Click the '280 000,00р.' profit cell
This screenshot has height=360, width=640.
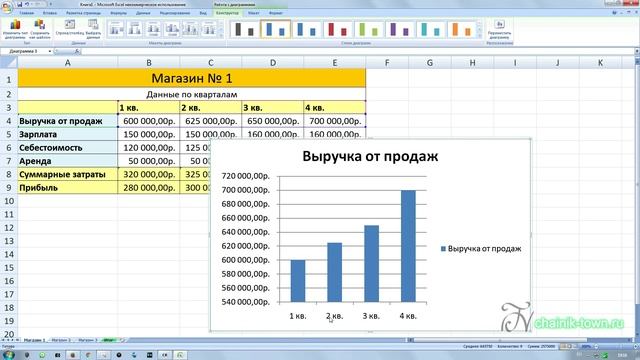click(149, 188)
